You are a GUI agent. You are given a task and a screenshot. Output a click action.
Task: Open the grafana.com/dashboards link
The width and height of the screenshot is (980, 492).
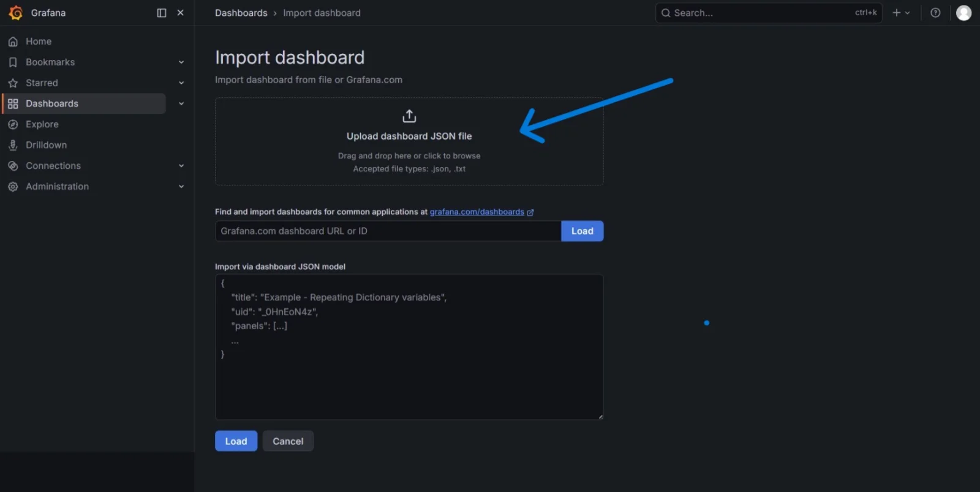pos(477,212)
